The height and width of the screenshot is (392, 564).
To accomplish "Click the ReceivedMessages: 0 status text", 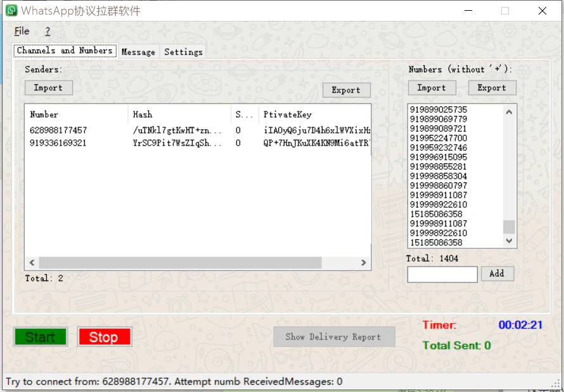I will point(293,382).
